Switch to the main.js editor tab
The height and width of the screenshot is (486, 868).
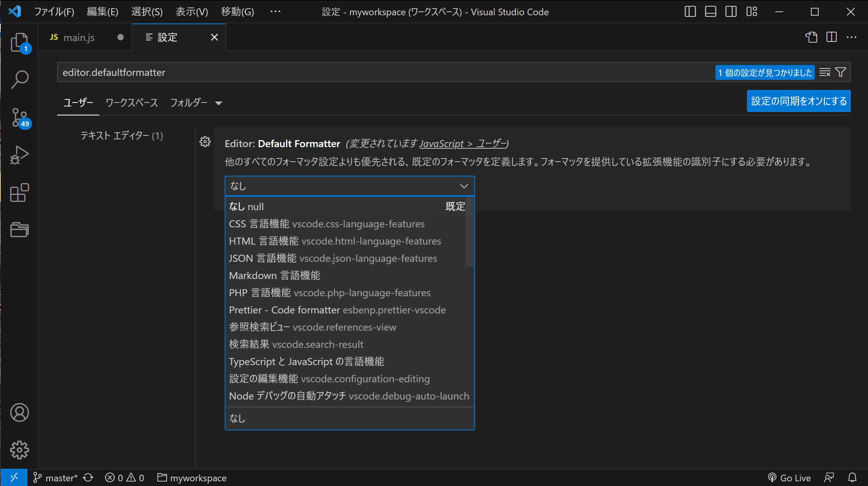click(85, 37)
